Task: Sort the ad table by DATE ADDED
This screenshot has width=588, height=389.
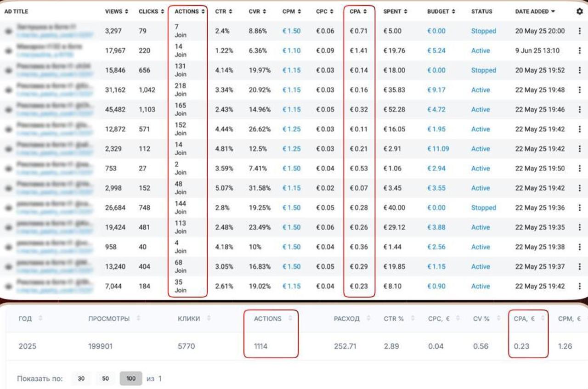Action: pyautogui.click(x=535, y=11)
